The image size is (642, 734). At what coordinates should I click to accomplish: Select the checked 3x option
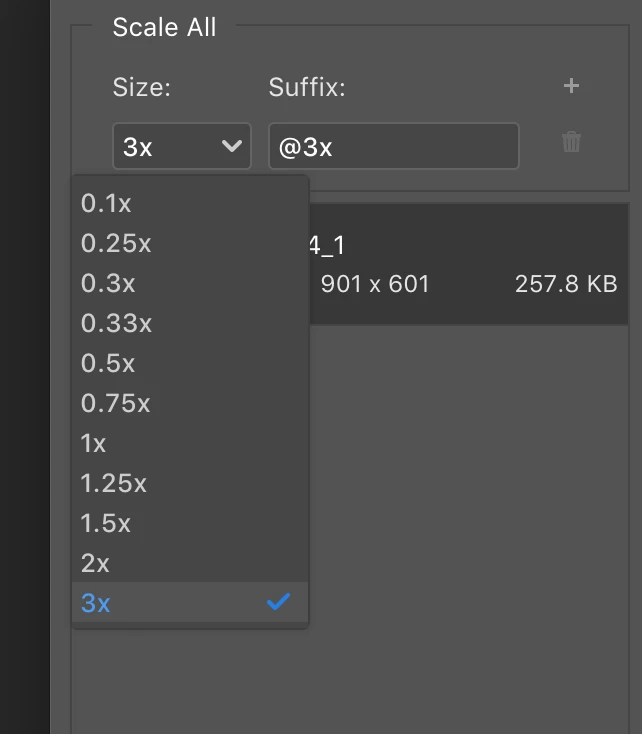[x=190, y=602]
